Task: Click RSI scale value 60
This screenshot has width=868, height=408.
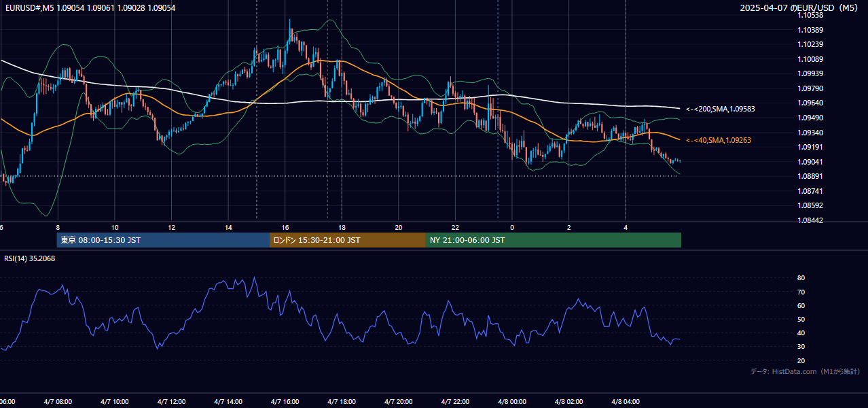Action: pos(801,305)
